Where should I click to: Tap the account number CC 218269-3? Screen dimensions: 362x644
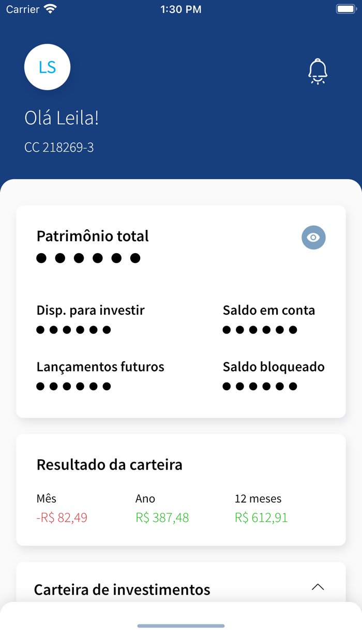[59, 147]
